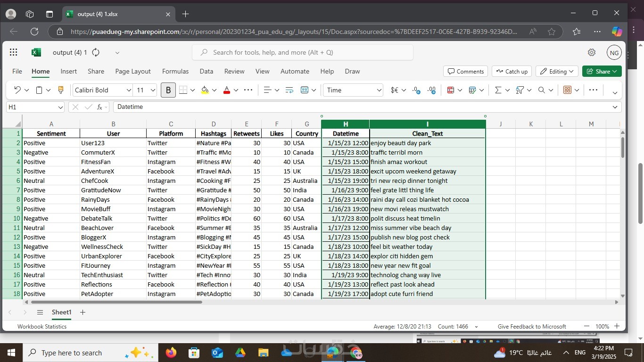Click the Search for tools box
The image size is (644, 362).
click(x=303, y=52)
